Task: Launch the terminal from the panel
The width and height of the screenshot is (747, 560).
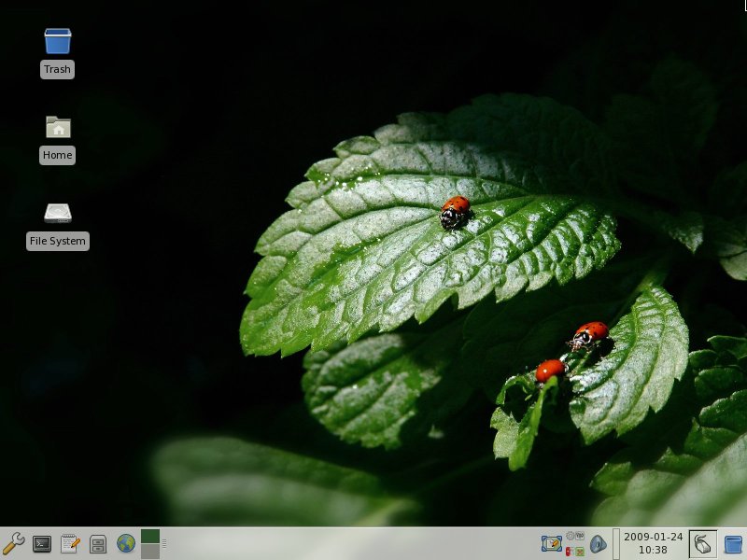Action: pos(41,543)
